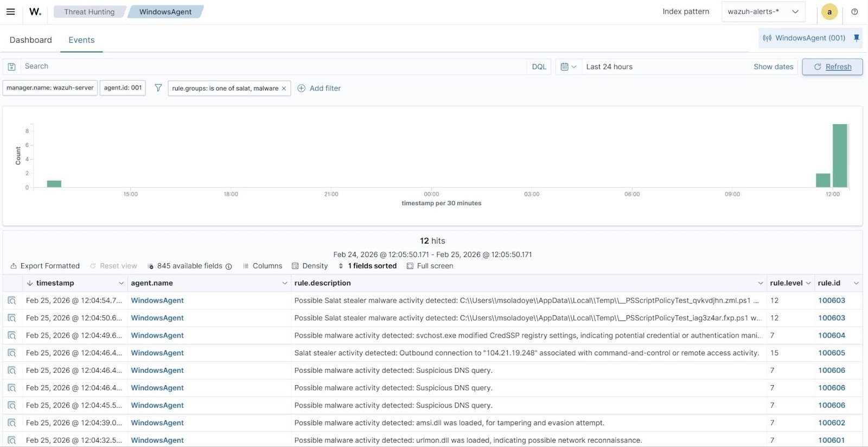Click the available fields info icon

pyautogui.click(x=228, y=266)
